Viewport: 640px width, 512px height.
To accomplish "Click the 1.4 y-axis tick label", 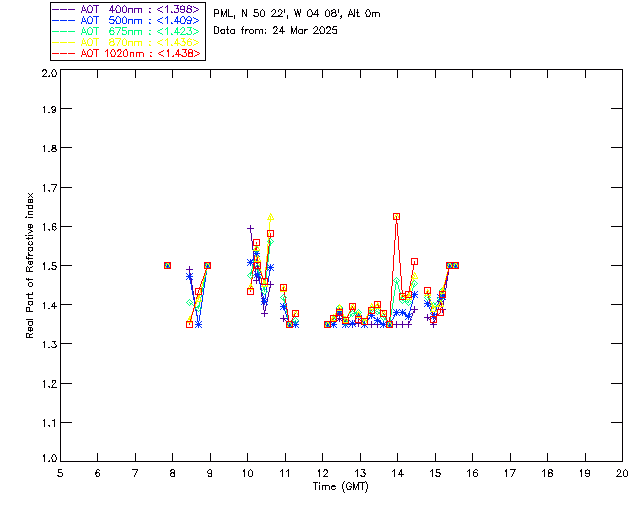I will click(x=49, y=305).
